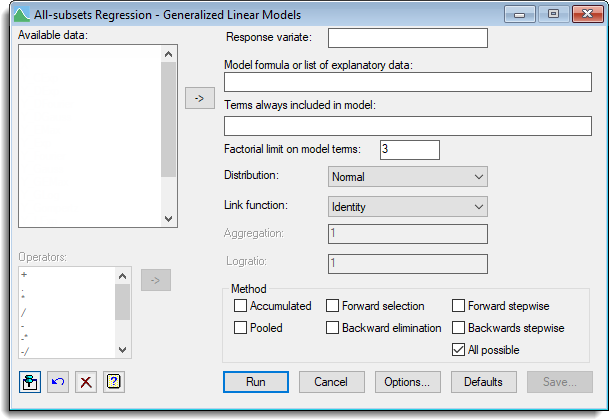Screen dimensions: 609x420
Task: Tick the Backward elimination checkbox
Action: tap(333, 328)
